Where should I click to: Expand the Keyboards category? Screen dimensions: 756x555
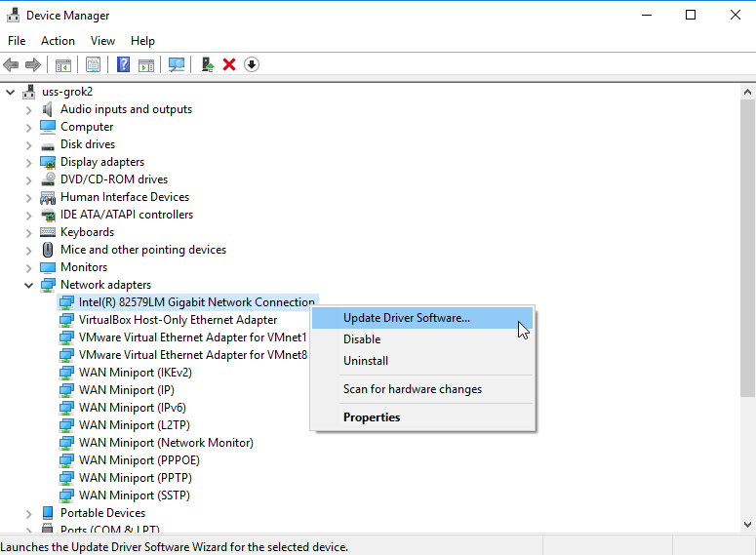coord(28,232)
